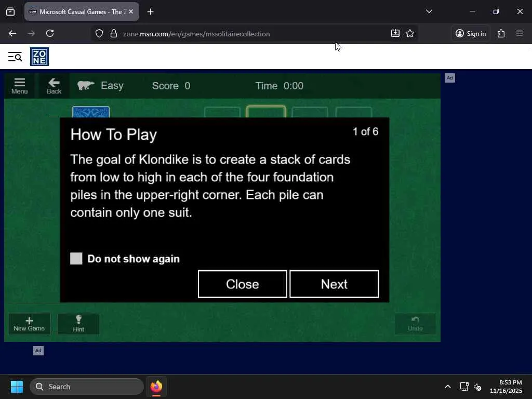Open the ZONE logo home page
532x399 pixels.
tap(39, 57)
